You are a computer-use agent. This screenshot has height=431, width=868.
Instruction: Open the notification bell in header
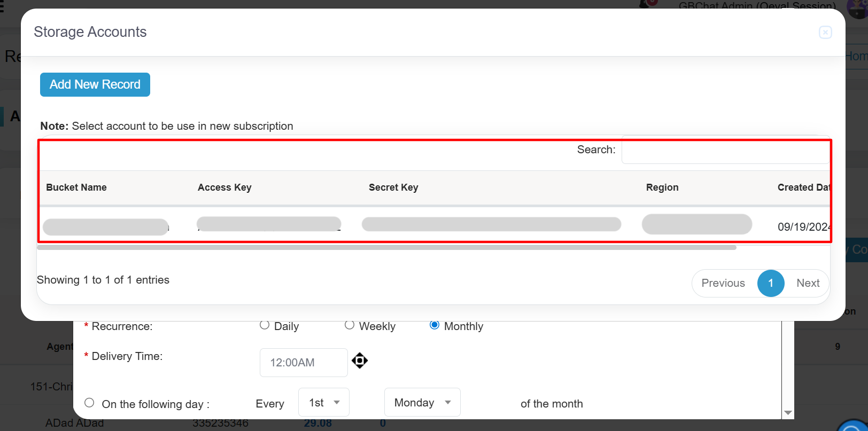[x=648, y=4]
